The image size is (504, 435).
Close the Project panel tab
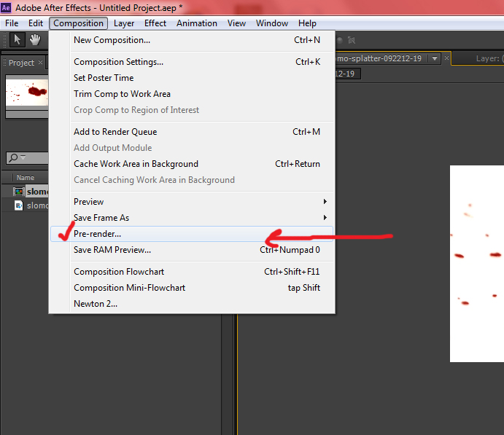(40, 62)
